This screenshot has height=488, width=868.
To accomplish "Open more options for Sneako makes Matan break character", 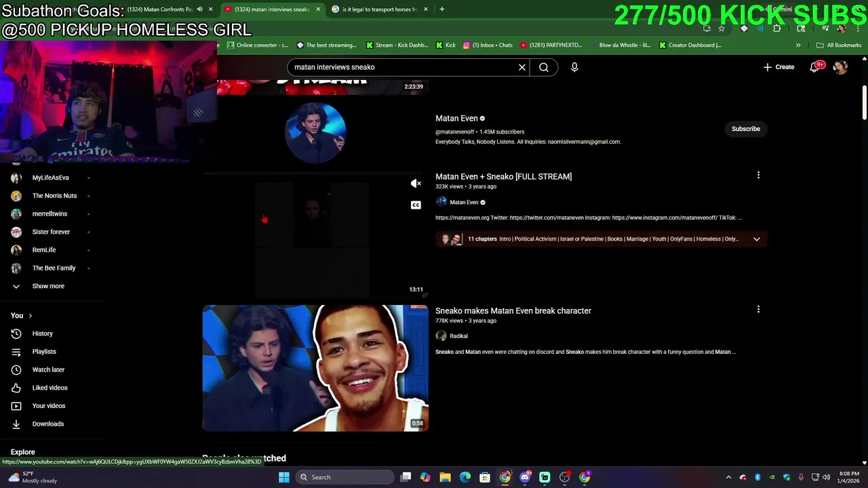I will [758, 310].
